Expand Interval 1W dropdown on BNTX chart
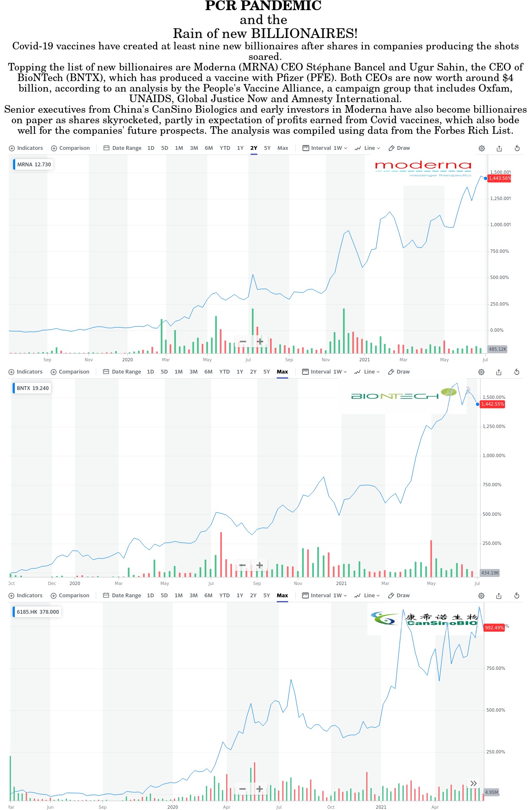The image size is (532, 810). click(x=324, y=372)
